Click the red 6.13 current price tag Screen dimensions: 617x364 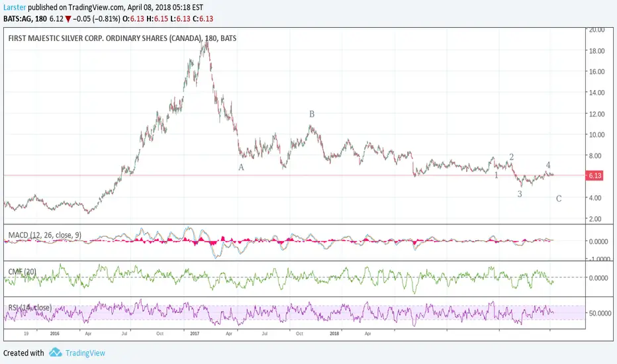(594, 175)
